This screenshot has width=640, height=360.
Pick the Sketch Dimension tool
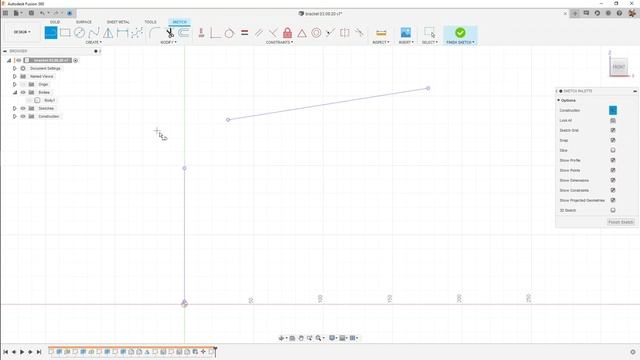pos(122,33)
